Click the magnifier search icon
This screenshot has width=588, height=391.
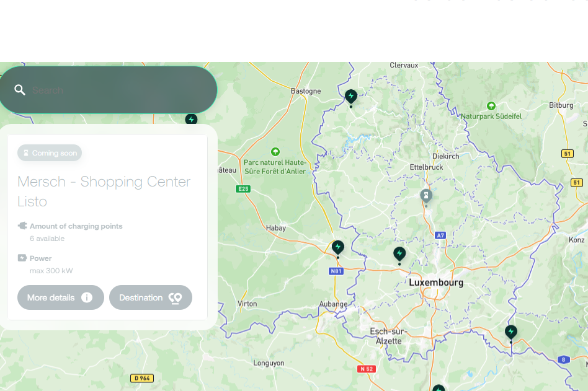tap(19, 90)
